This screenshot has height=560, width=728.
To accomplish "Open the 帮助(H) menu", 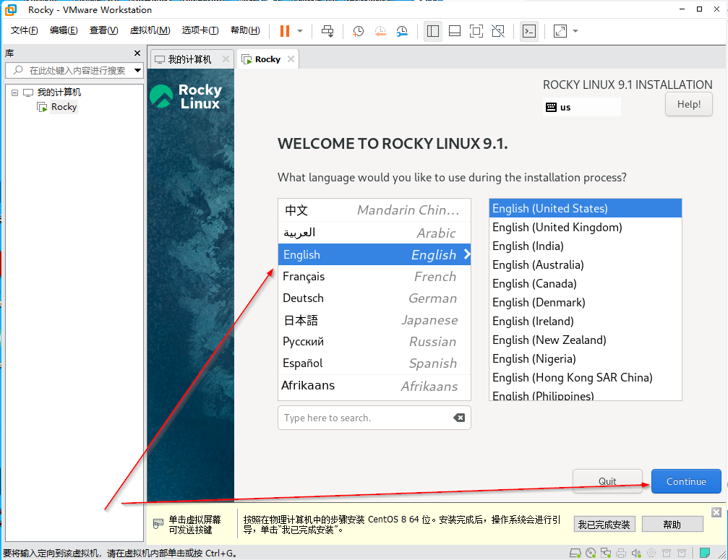I will [245, 30].
